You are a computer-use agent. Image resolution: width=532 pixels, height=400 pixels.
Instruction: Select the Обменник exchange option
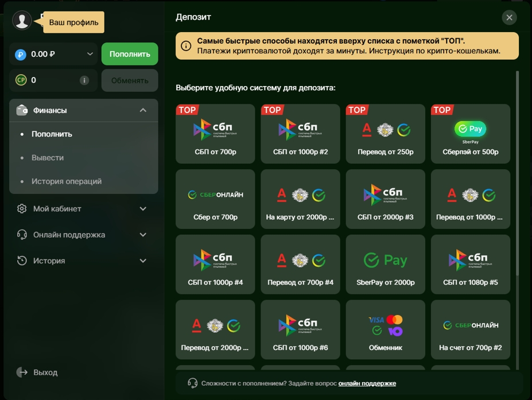click(386, 329)
